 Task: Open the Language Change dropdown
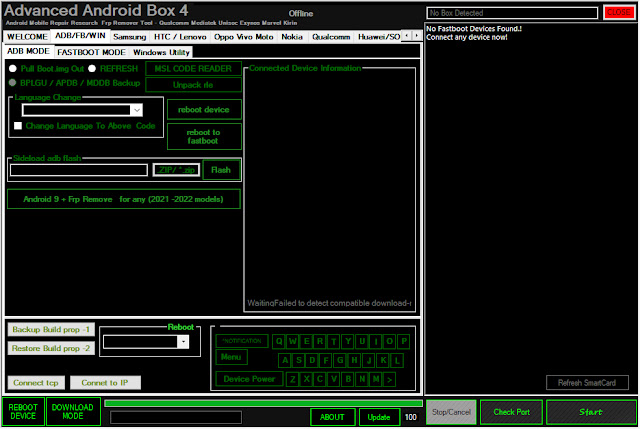(x=137, y=110)
